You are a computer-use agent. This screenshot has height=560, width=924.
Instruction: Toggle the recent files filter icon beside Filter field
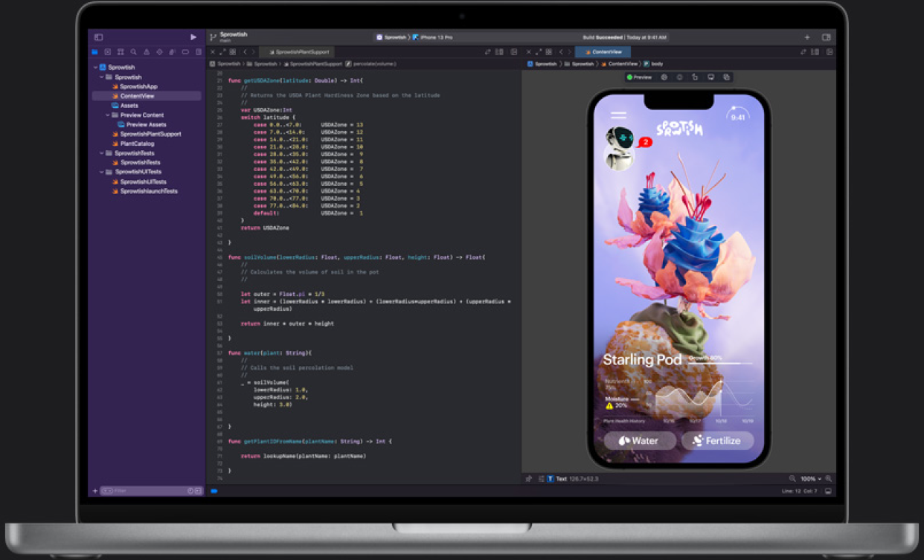[190, 491]
